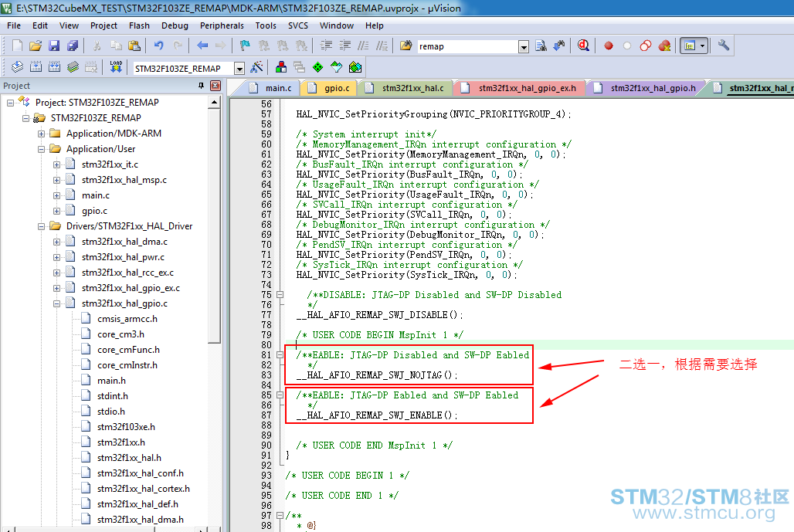The height and width of the screenshot is (532, 794).
Task: Collapse Drivers/STM32F1xx_HAL_Driver folder
Action: pyautogui.click(x=41, y=226)
